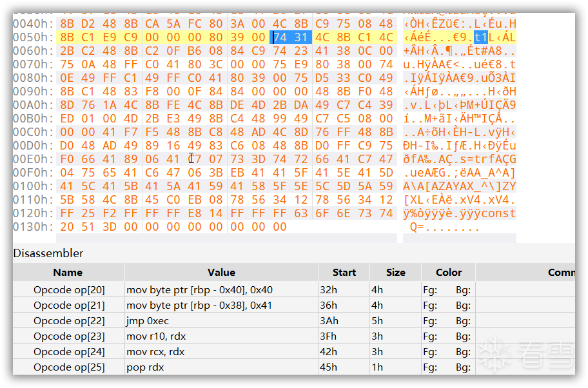588x388 pixels.
Task: Click the Color column header
Action: (449, 272)
